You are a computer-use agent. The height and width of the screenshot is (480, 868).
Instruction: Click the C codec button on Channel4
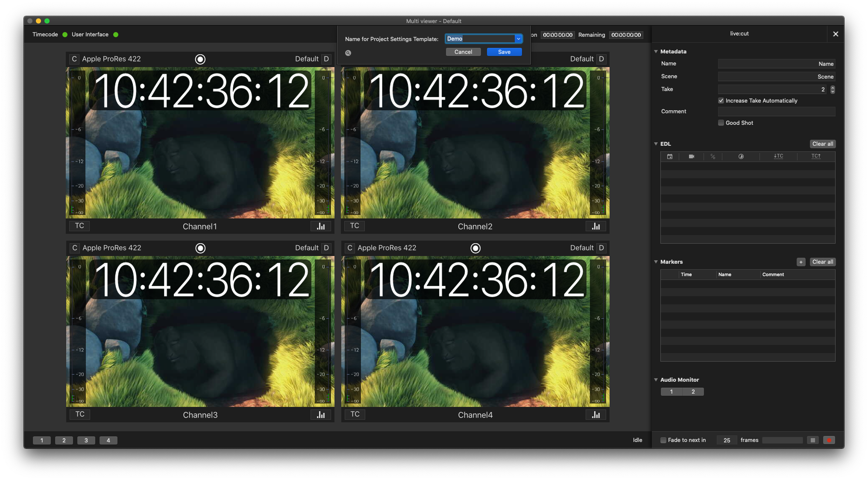tap(350, 248)
